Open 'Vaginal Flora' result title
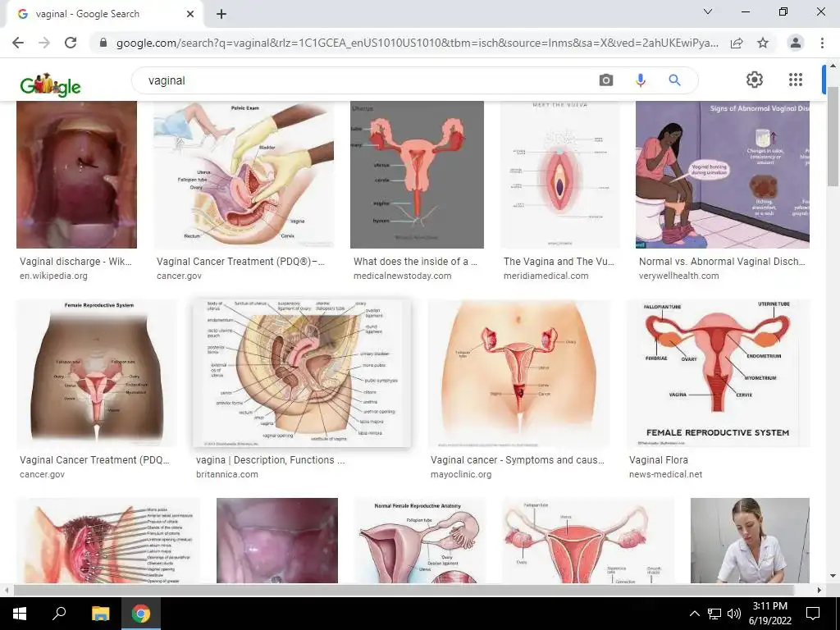 (x=659, y=460)
